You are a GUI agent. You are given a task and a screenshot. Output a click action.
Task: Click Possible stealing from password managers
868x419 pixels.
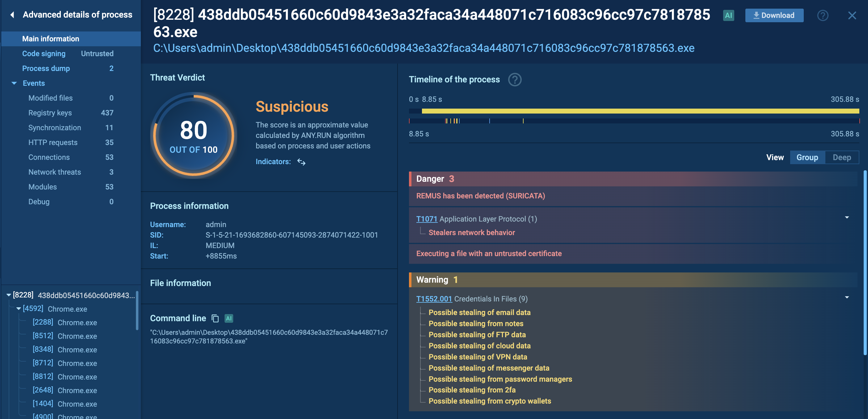(x=500, y=379)
